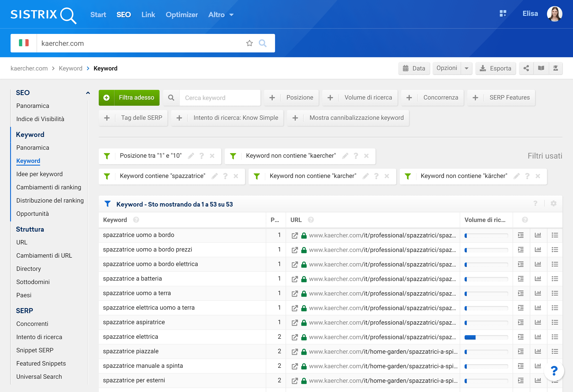
Task: Open Distribuzione del ranking in sidebar
Action: pos(50,201)
